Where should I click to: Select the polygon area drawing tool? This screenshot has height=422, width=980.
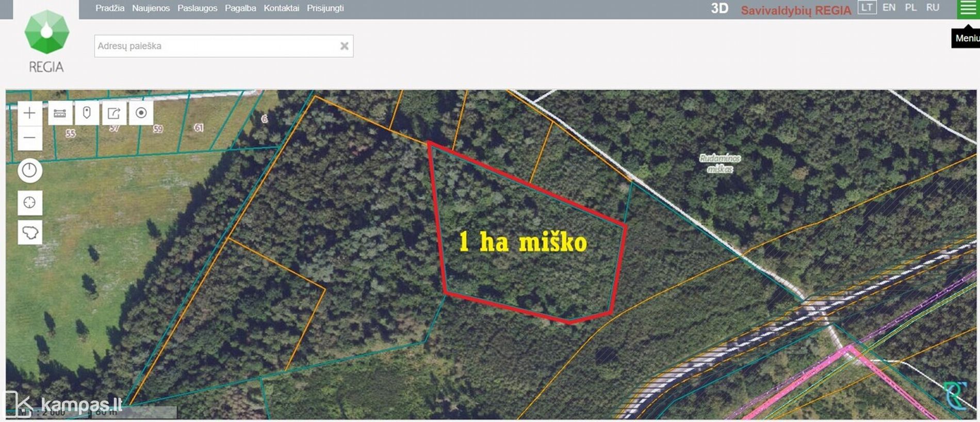click(x=30, y=232)
